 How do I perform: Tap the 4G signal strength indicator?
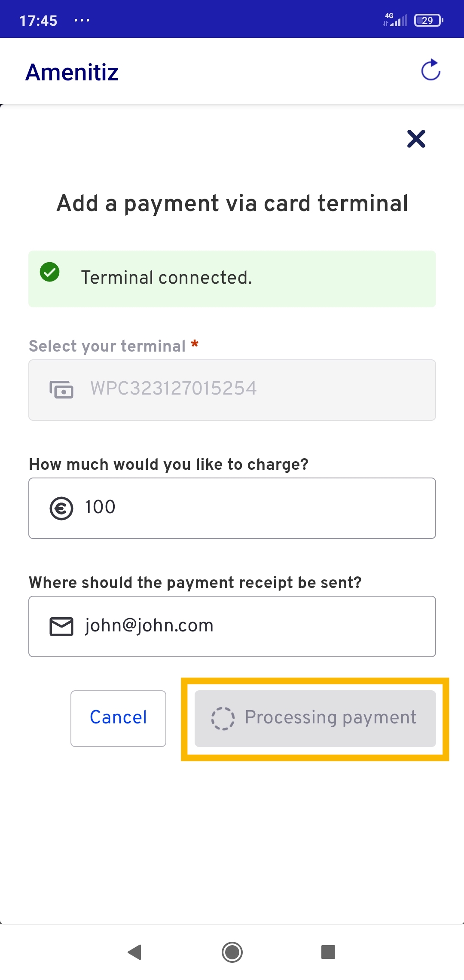[395, 20]
